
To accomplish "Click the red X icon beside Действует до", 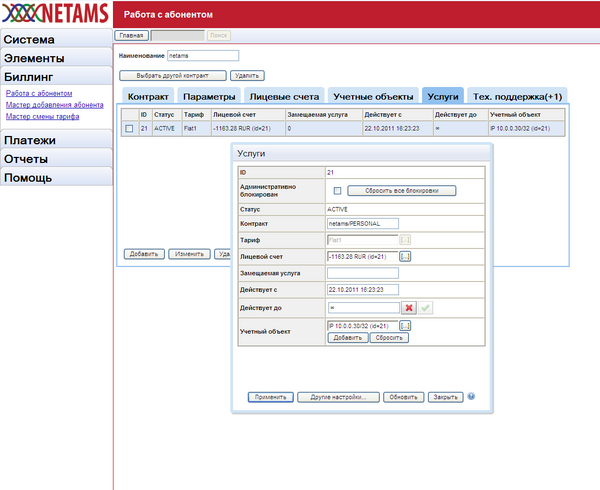I will coord(408,308).
